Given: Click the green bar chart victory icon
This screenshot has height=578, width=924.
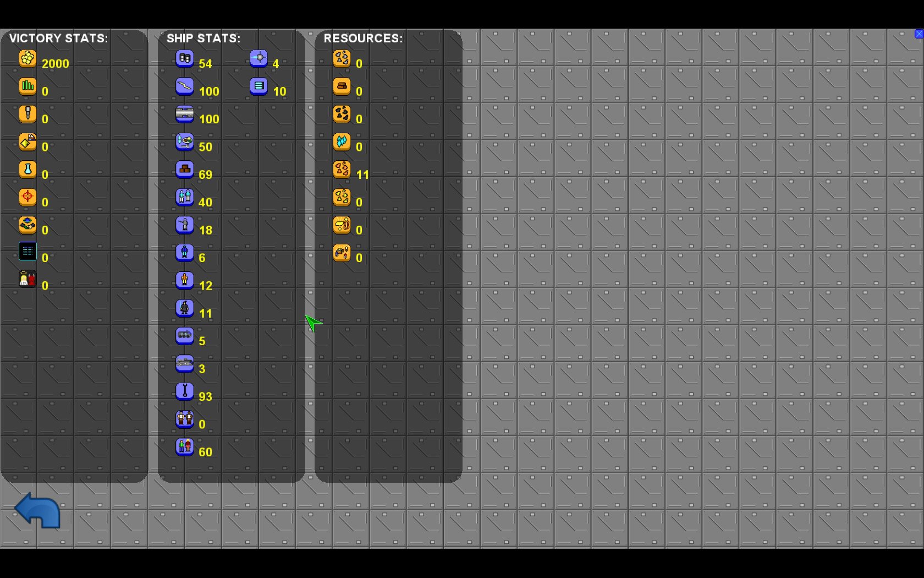Looking at the screenshot, I should 28,86.
